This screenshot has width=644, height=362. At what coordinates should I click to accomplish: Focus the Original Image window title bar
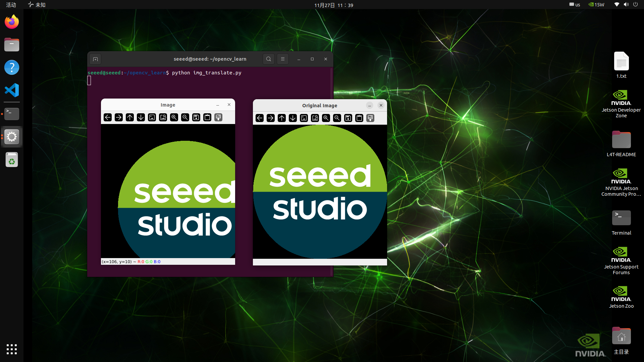tap(320, 106)
